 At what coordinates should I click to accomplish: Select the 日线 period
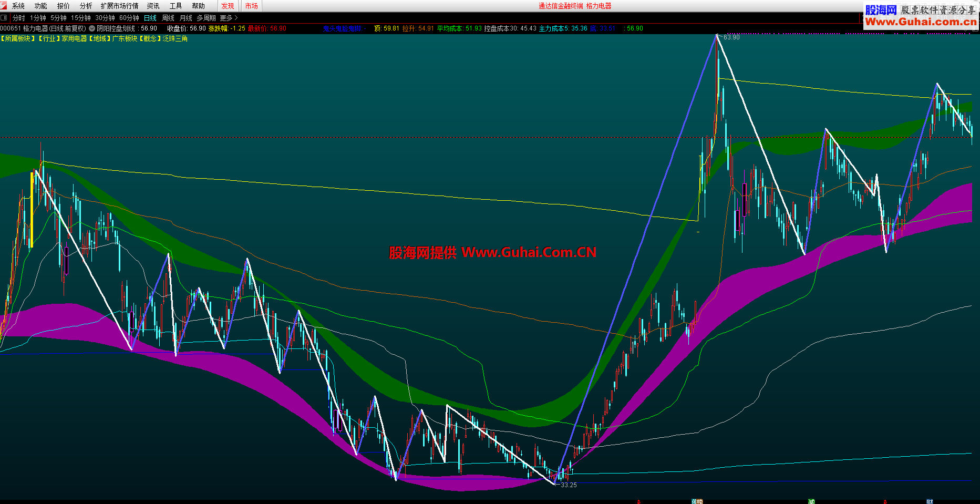tap(150, 18)
